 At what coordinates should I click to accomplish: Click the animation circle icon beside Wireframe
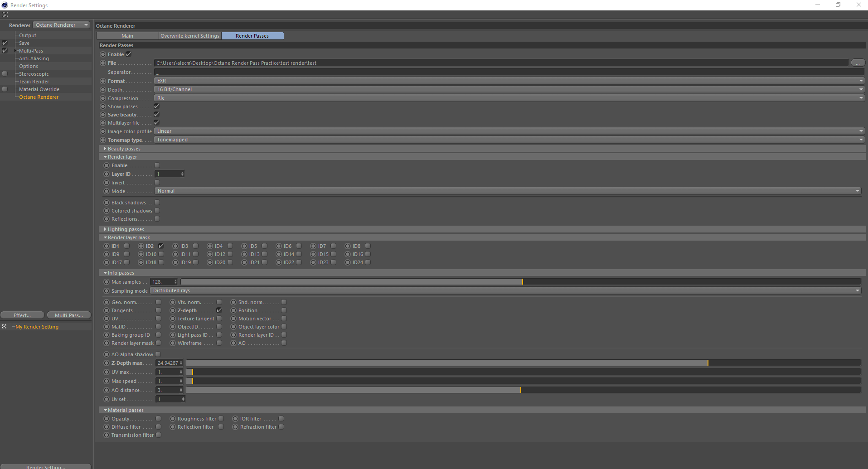173,343
